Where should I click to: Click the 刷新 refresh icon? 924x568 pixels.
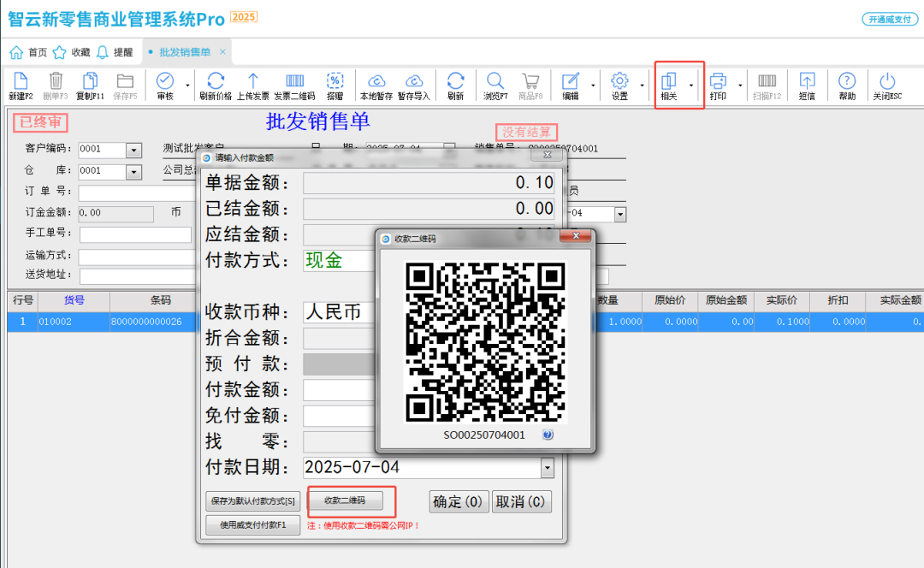pos(455,80)
